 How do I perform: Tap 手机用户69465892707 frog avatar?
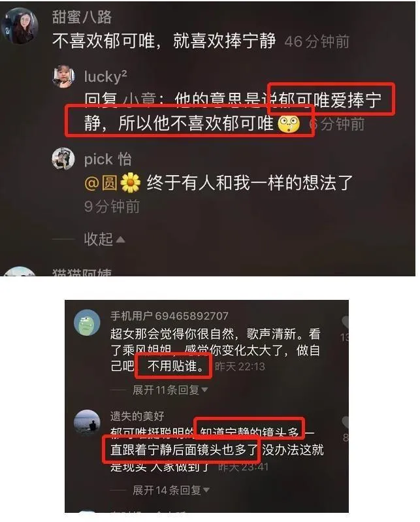pyautogui.click(x=87, y=323)
